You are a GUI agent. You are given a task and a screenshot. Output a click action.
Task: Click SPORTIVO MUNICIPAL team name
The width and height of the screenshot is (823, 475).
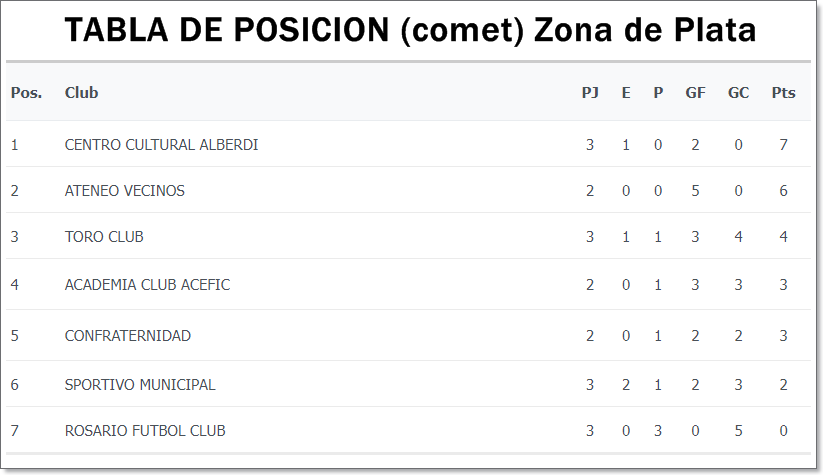pos(140,385)
